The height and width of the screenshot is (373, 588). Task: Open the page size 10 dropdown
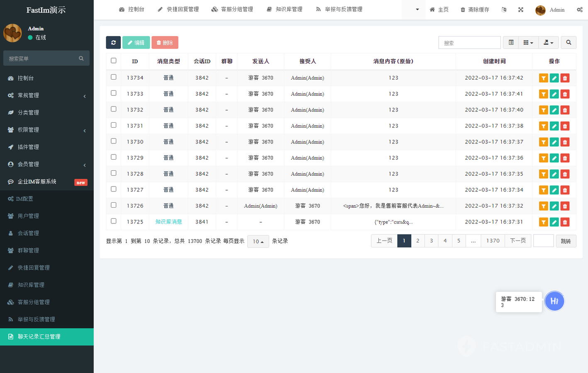pyautogui.click(x=258, y=241)
